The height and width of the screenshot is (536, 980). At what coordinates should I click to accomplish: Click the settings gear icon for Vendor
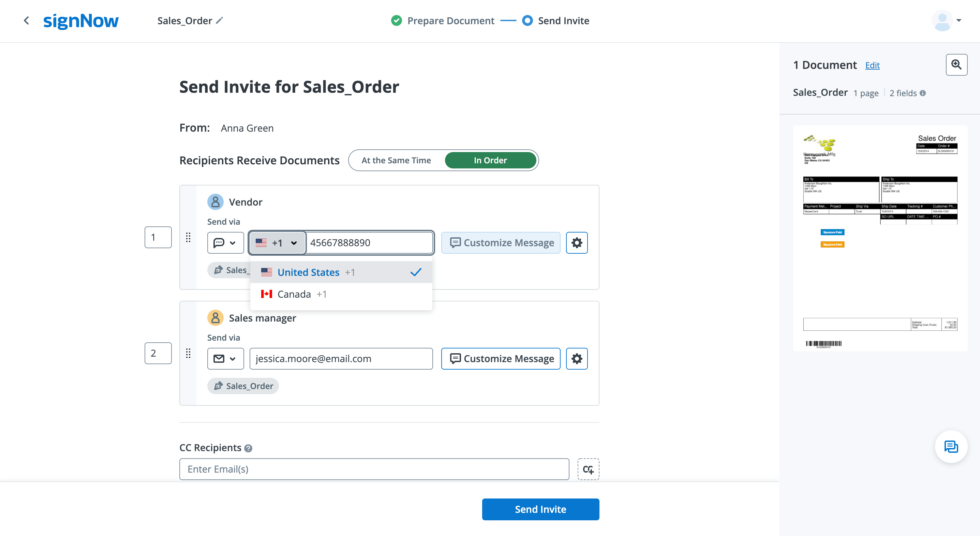(576, 242)
